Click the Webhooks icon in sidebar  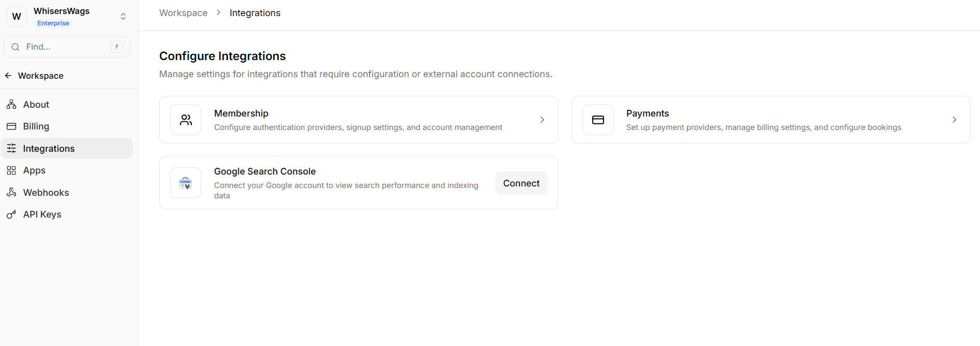[x=11, y=193]
